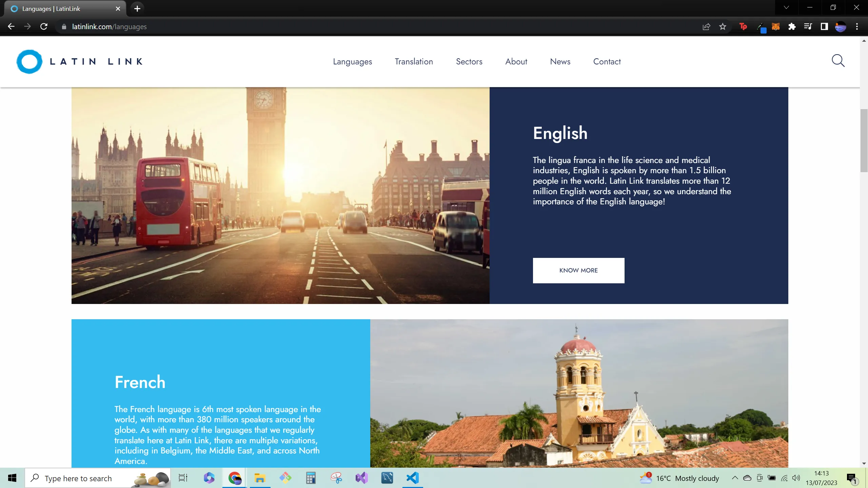Bookmark this page with the star icon
The height and width of the screenshot is (488, 868).
click(x=723, y=26)
